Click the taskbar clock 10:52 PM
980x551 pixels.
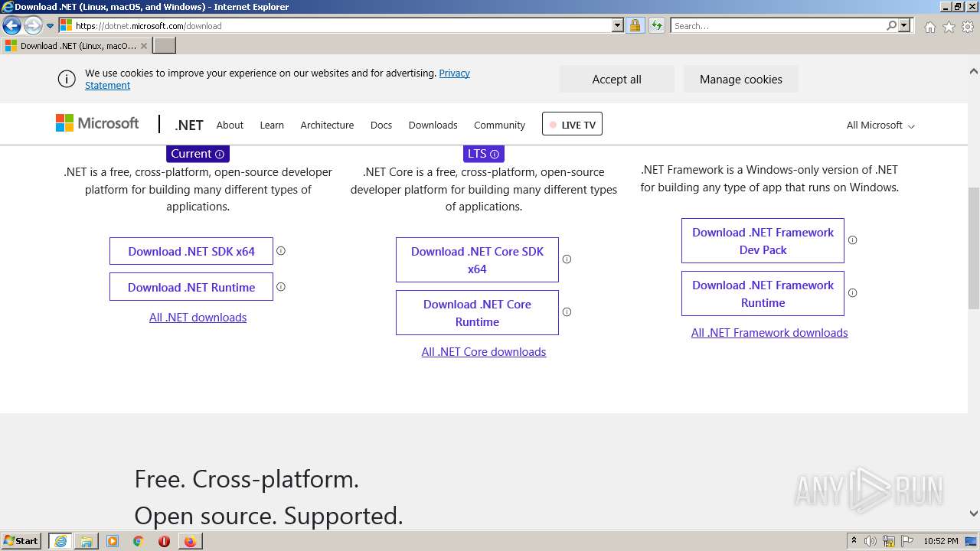tap(941, 541)
